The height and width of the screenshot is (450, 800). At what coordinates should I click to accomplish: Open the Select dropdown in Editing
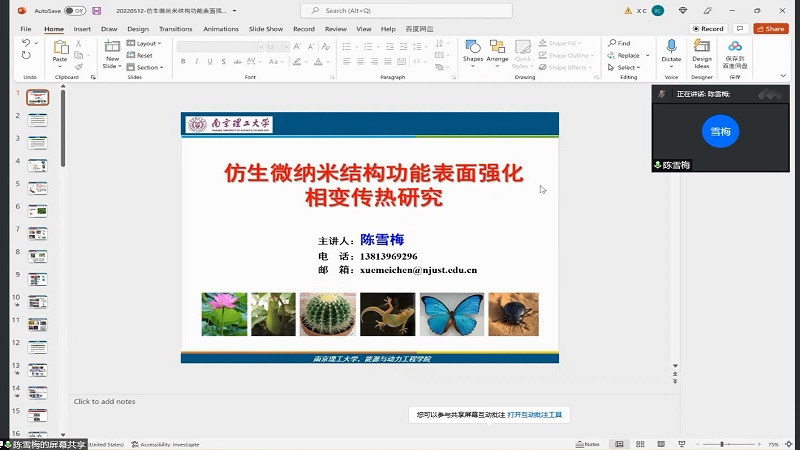point(624,67)
